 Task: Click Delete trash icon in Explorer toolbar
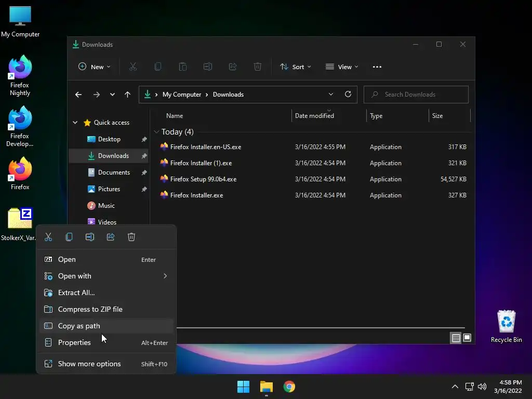point(258,67)
